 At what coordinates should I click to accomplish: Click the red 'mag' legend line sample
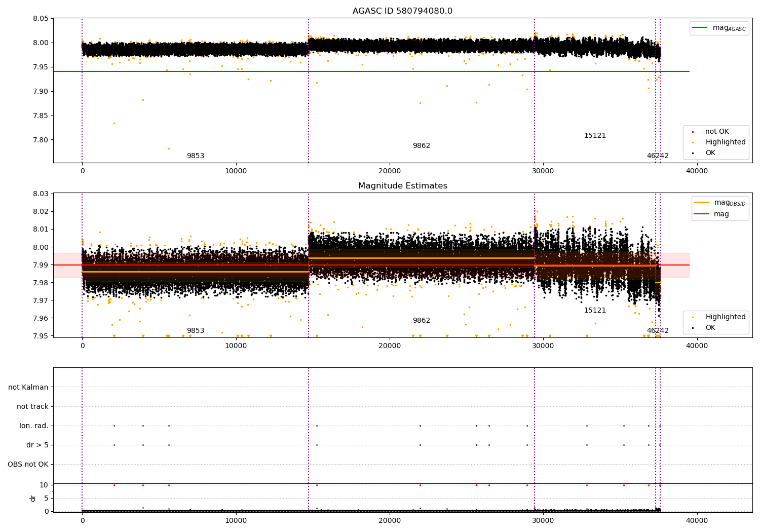point(702,214)
